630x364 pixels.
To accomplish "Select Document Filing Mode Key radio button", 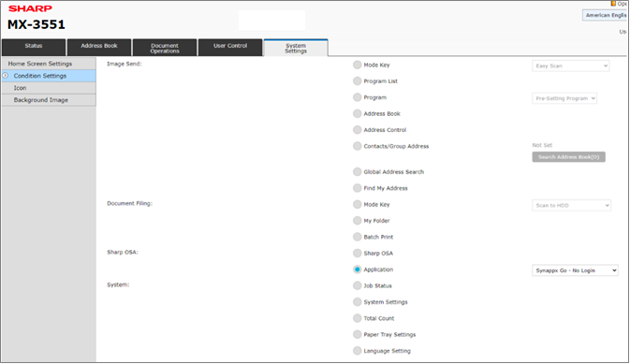I will pyautogui.click(x=358, y=205).
